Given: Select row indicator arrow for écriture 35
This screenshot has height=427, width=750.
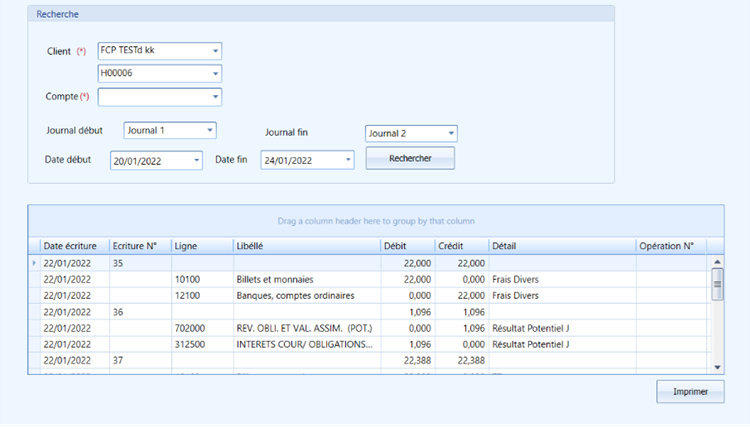Looking at the screenshot, I should (x=34, y=263).
